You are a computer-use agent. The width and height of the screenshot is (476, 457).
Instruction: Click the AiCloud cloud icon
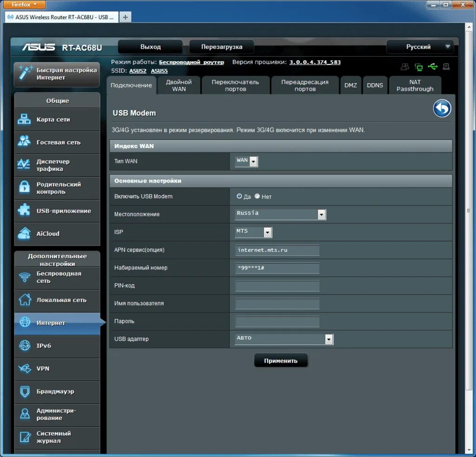(x=24, y=234)
